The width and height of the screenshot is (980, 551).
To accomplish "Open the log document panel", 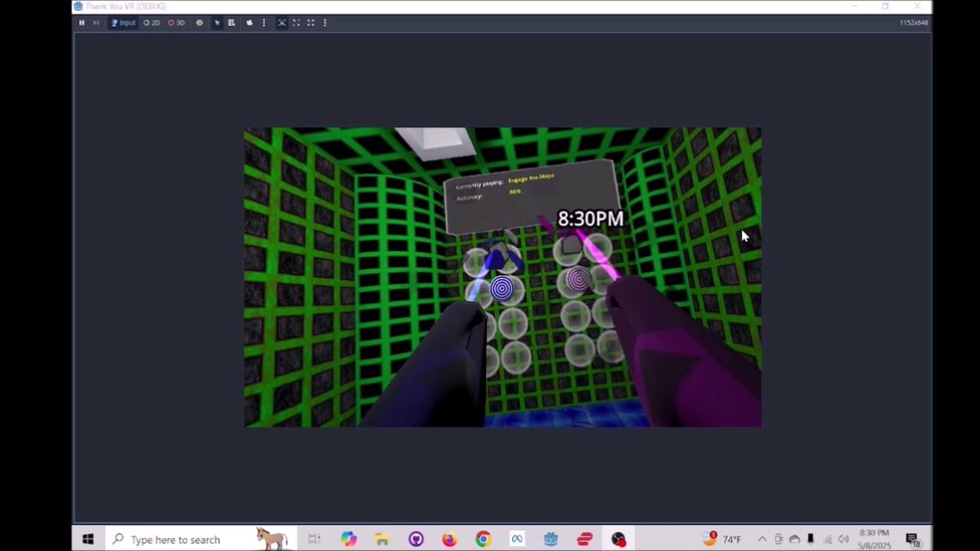I will 231,23.
